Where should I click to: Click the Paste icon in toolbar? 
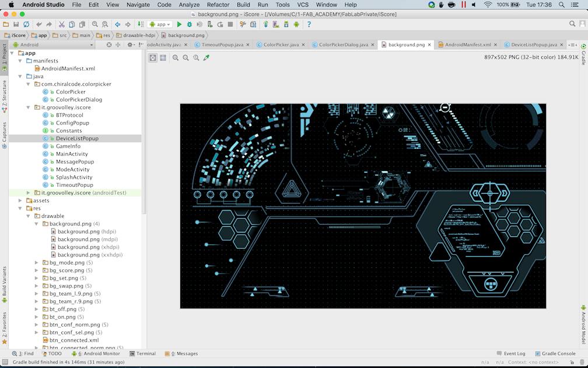(82, 25)
